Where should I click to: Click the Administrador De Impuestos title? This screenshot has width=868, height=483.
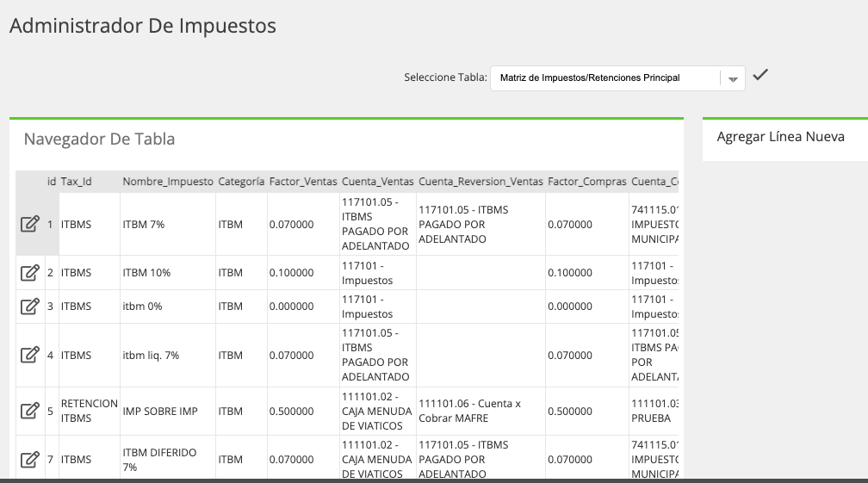point(143,26)
